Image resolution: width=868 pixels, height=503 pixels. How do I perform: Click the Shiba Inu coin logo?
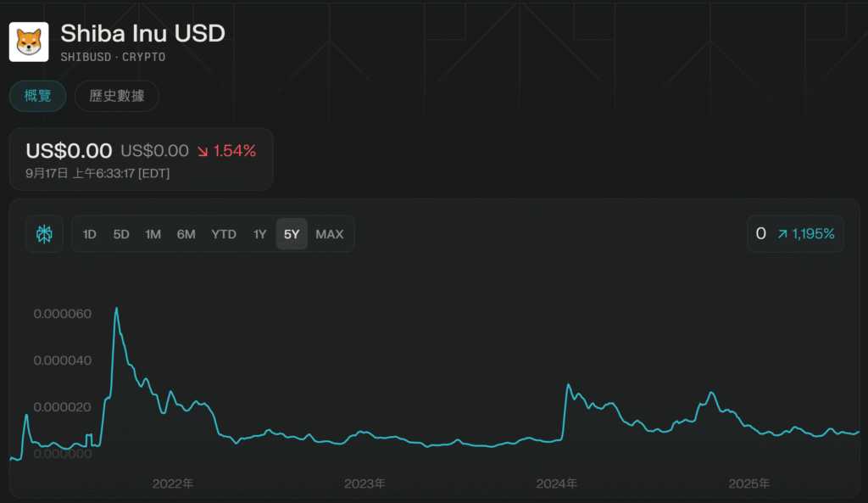[29, 42]
